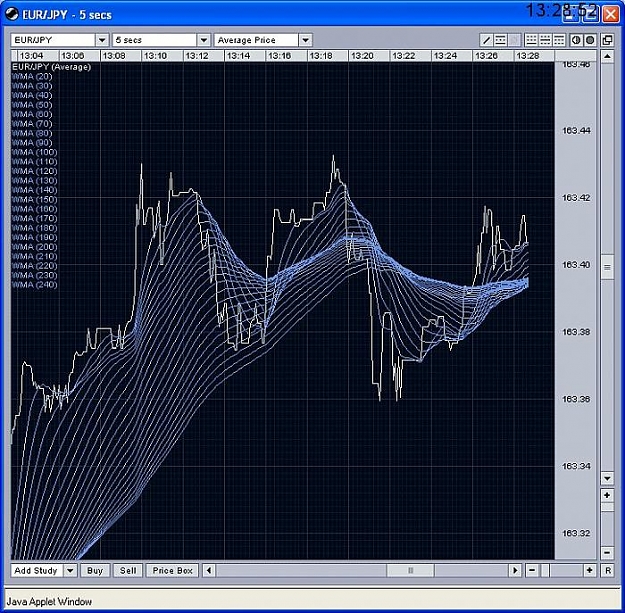
Task: Click the horizontal scrollbar thumb
Action: coord(411,570)
